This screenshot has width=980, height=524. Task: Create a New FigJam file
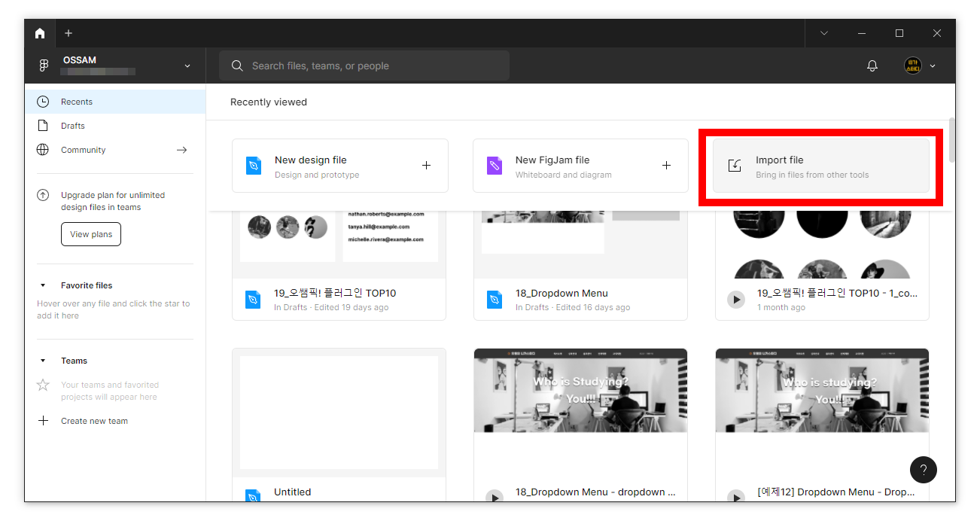580,166
